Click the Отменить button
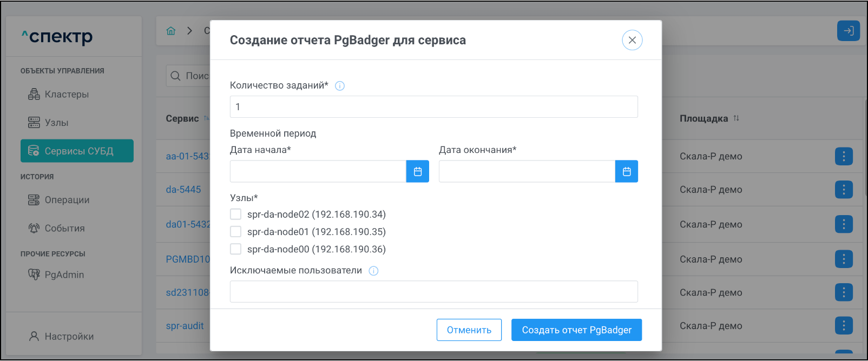 click(469, 330)
